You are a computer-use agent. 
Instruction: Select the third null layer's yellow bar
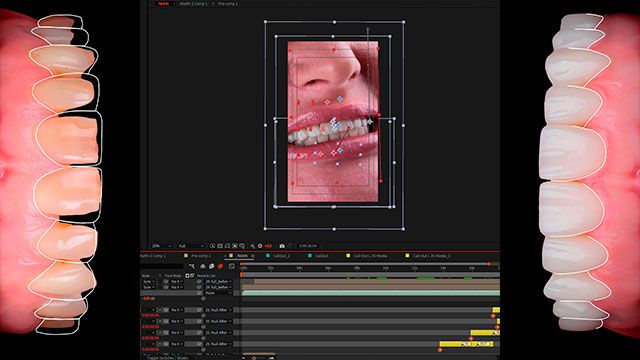(485, 333)
